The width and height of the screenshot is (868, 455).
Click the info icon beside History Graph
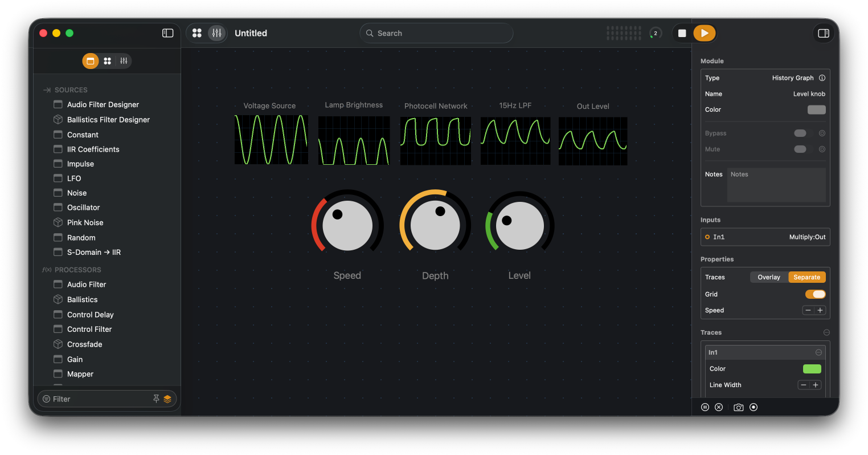[x=822, y=78]
